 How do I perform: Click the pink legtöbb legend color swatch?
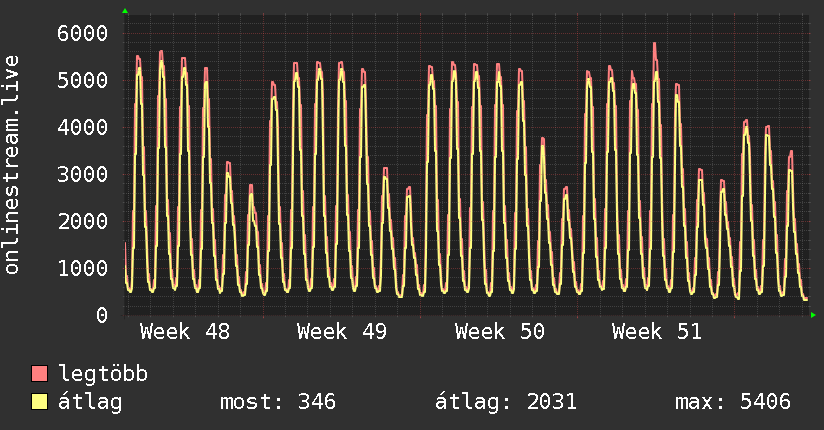click(39, 374)
